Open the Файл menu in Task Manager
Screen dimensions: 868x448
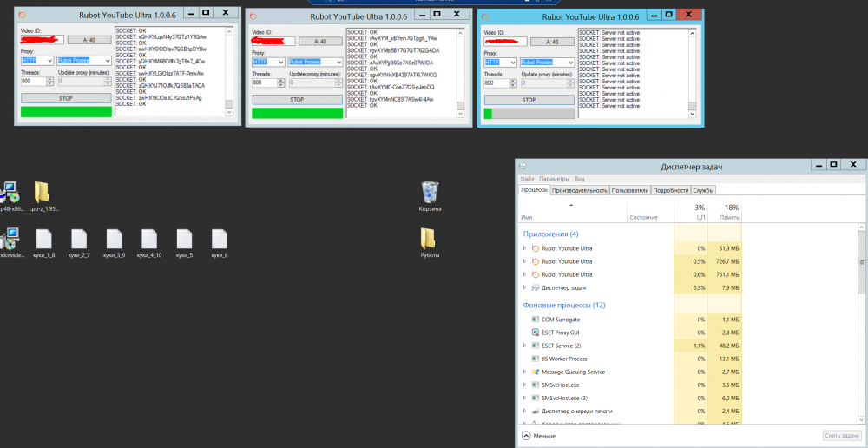pos(527,179)
